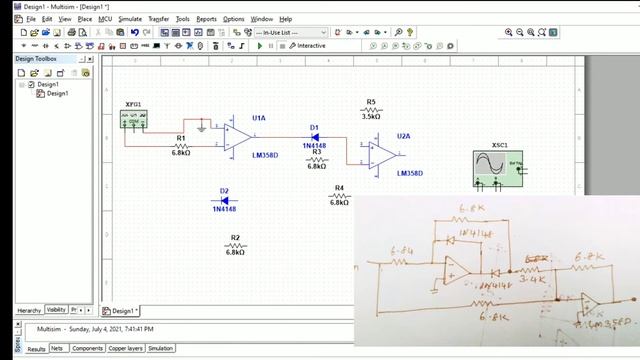Switch to the Visibility tab

pyautogui.click(x=56, y=310)
